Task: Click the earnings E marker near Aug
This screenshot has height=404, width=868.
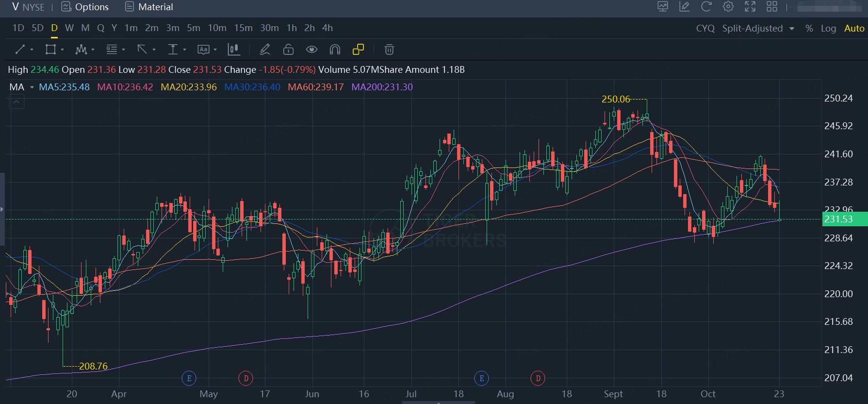Action: (481, 378)
